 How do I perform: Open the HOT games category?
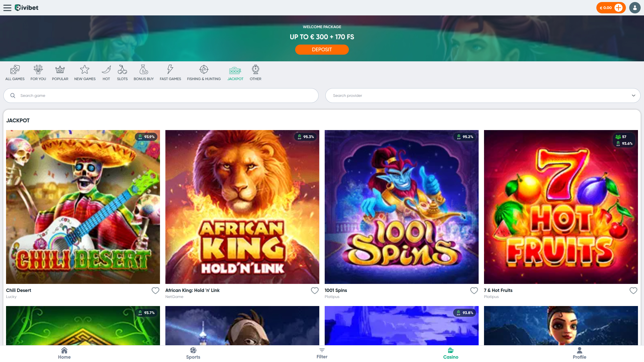point(106,72)
